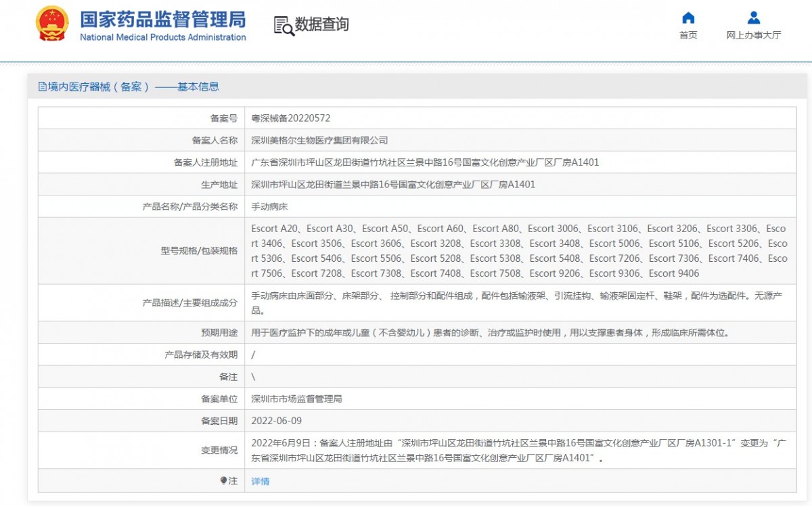The image size is (812, 506).
Task: Click 国家药品监督管理局 title text
Action: click(163, 19)
